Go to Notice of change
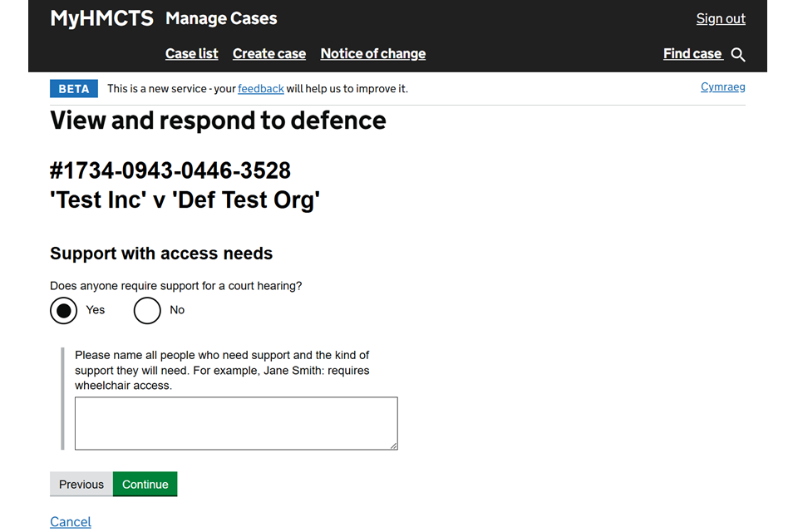 pyautogui.click(x=372, y=54)
